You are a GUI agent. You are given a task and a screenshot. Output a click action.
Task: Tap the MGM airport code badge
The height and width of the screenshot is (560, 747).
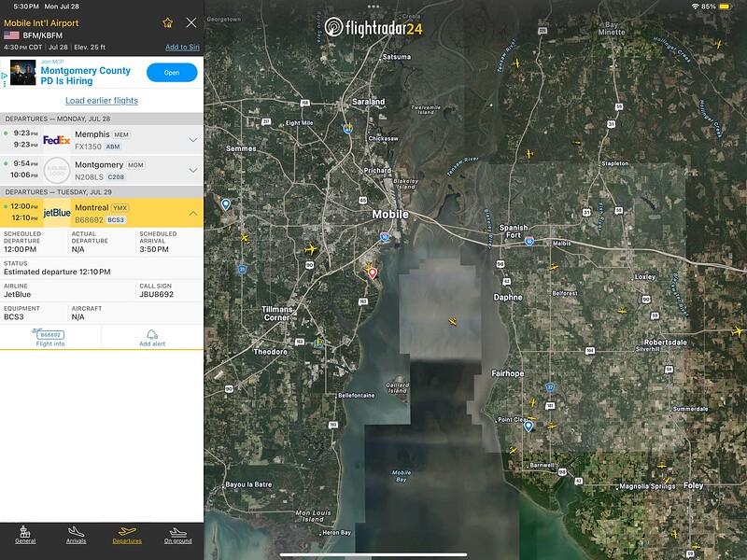pyautogui.click(x=135, y=165)
